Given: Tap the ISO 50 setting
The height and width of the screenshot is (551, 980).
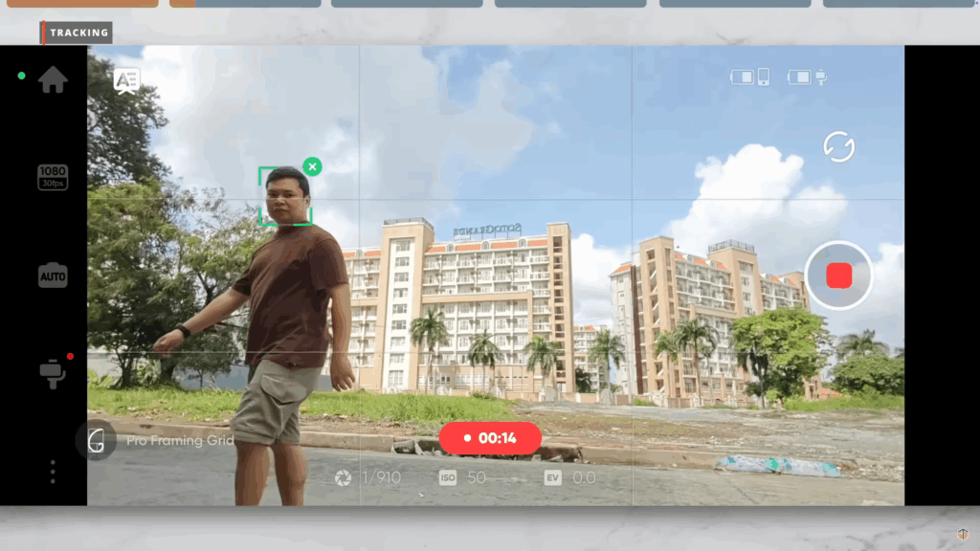Looking at the screenshot, I should [x=463, y=477].
